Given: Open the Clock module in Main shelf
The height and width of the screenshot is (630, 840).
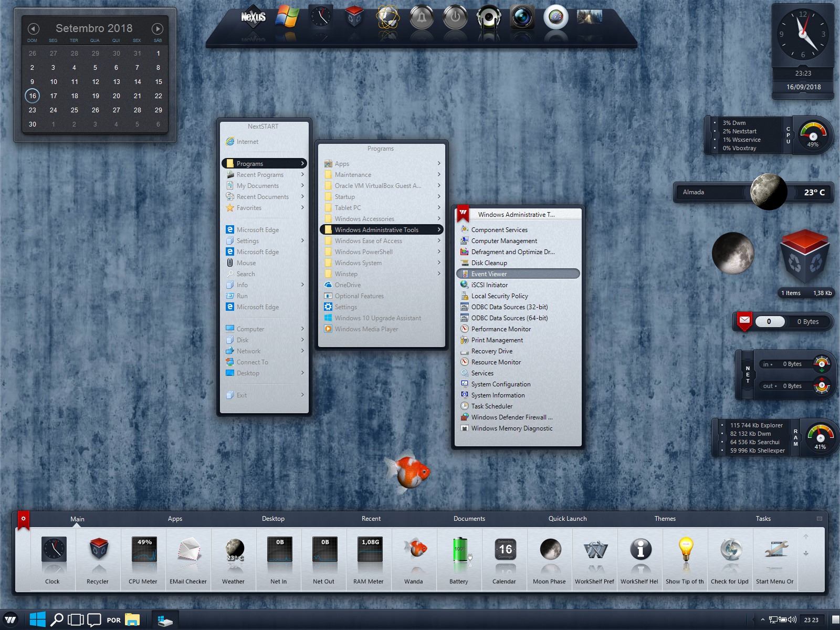Looking at the screenshot, I should [53, 550].
